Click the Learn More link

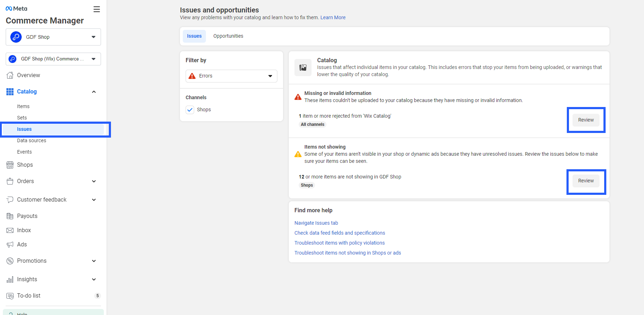(x=333, y=17)
